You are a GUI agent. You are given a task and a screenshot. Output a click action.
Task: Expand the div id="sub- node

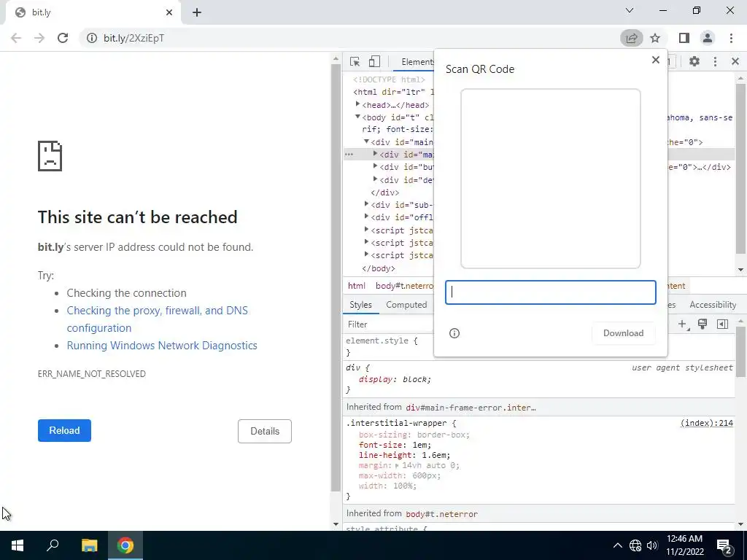coord(366,204)
